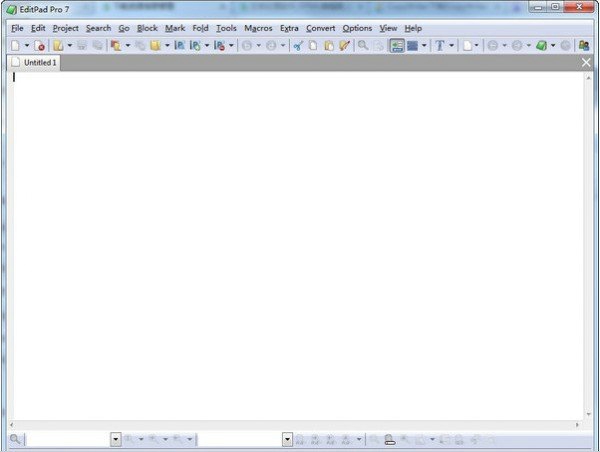Open the dropdown arrow next to Font icon
The image size is (600, 452).
pos(451,45)
